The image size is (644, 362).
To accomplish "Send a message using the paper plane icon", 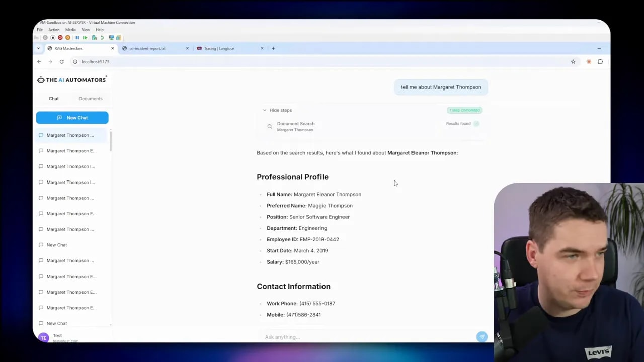I will click(481, 336).
